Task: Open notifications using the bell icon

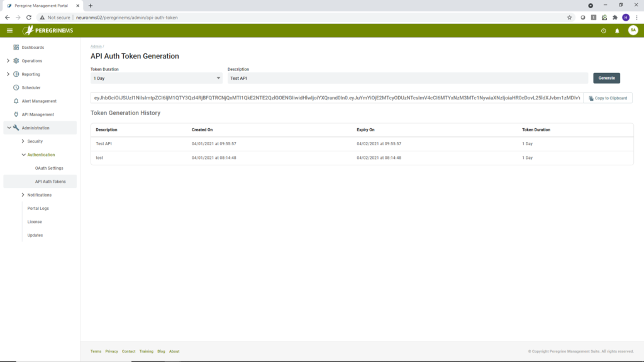Action: point(618,30)
